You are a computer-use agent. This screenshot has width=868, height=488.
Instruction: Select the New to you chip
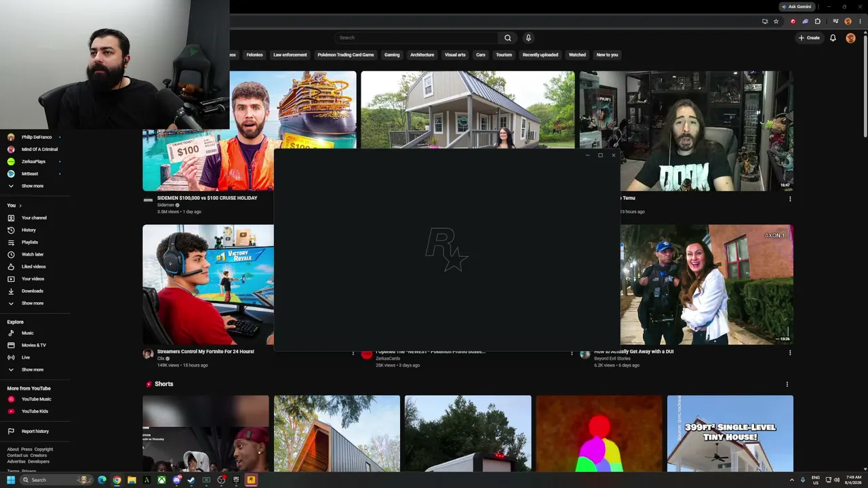pyautogui.click(x=607, y=55)
